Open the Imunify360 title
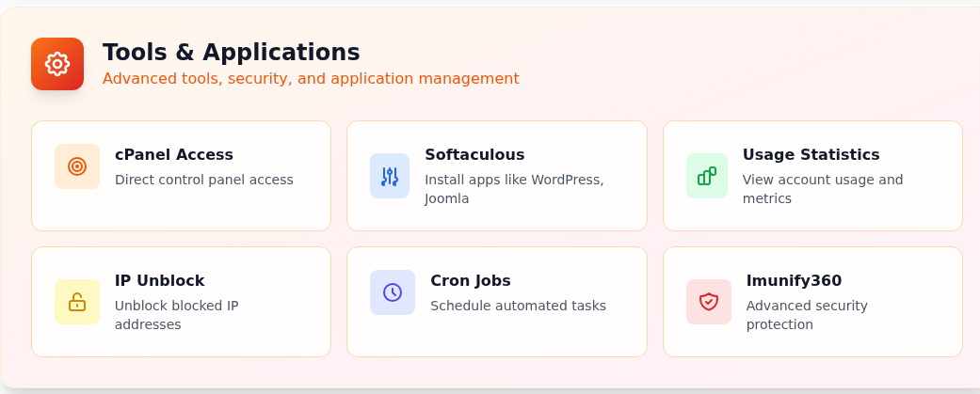Screen dimensions: 980x394 pyautogui.click(x=794, y=281)
